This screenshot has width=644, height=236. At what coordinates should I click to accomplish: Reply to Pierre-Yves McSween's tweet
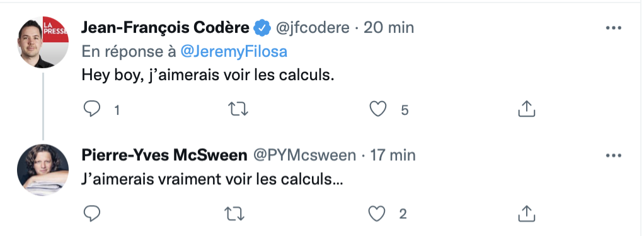pyautogui.click(x=92, y=213)
